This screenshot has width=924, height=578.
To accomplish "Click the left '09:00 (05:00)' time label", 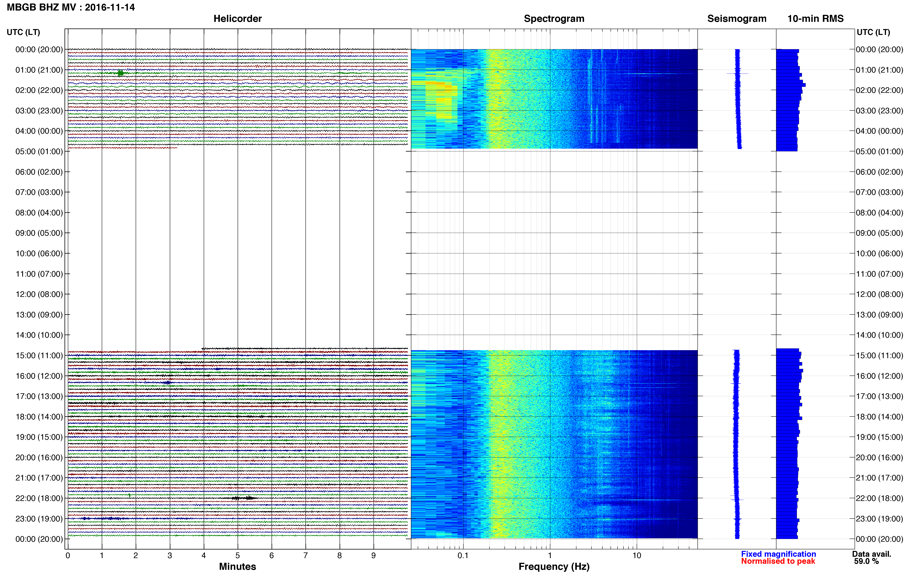I will pos(39,233).
